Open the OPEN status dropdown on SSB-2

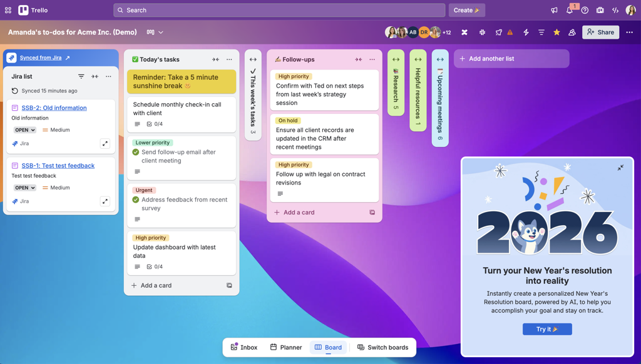pos(25,130)
